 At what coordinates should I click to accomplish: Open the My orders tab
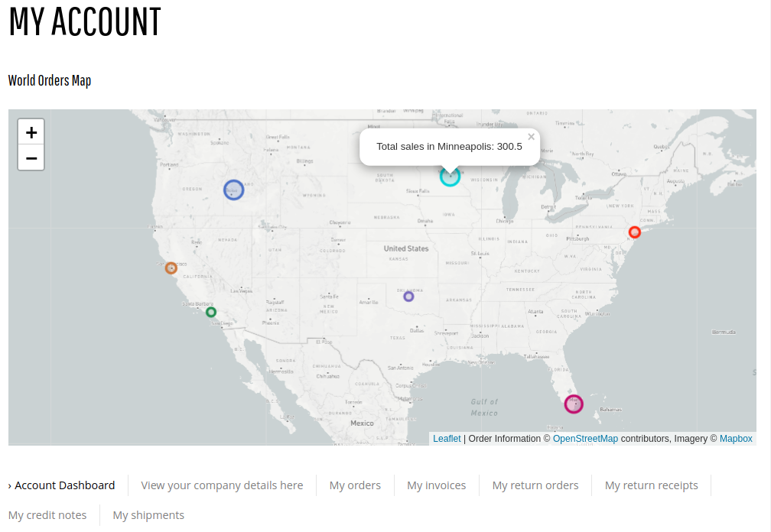coord(355,485)
